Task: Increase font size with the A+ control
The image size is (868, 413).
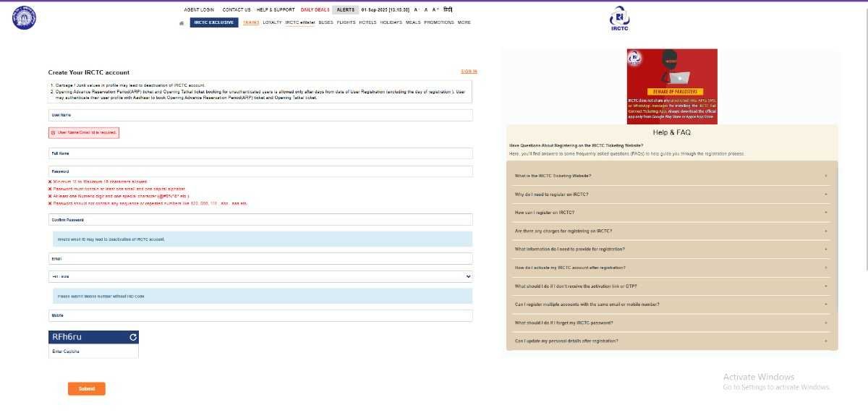Action: 435,10
